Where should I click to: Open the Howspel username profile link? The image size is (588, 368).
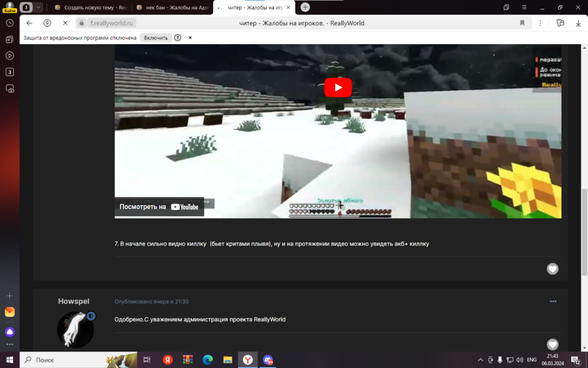coord(73,301)
